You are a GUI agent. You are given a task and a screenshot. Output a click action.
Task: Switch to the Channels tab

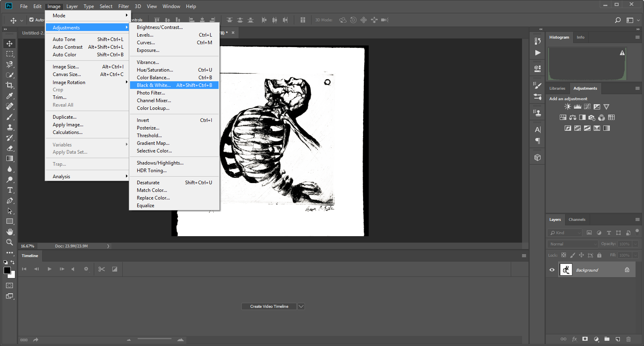click(x=577, y=220)
